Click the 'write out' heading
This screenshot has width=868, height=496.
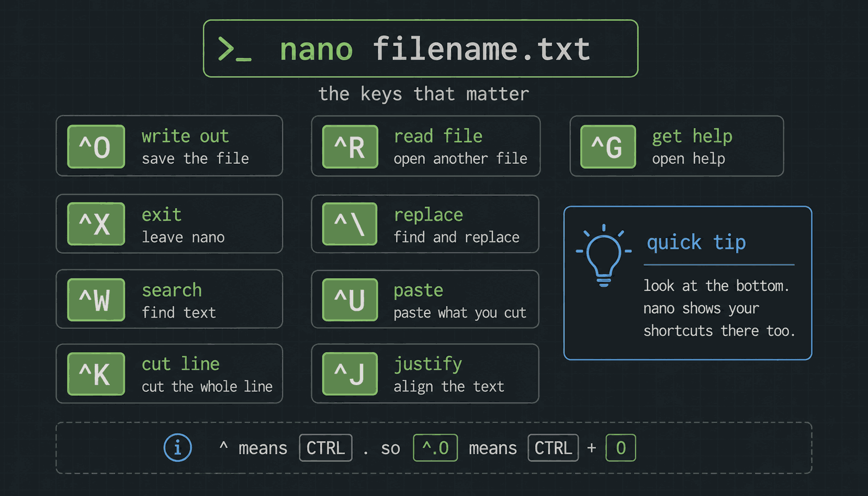pyautogui.click(x=185, y=136)
